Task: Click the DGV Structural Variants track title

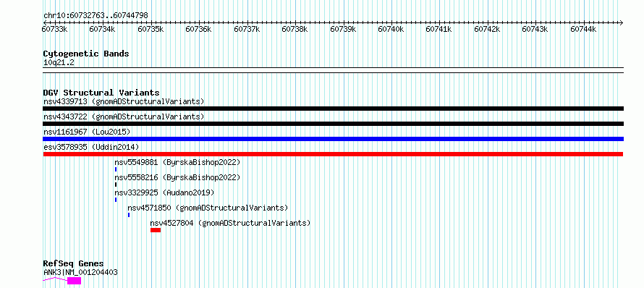Action: point(101,93)
